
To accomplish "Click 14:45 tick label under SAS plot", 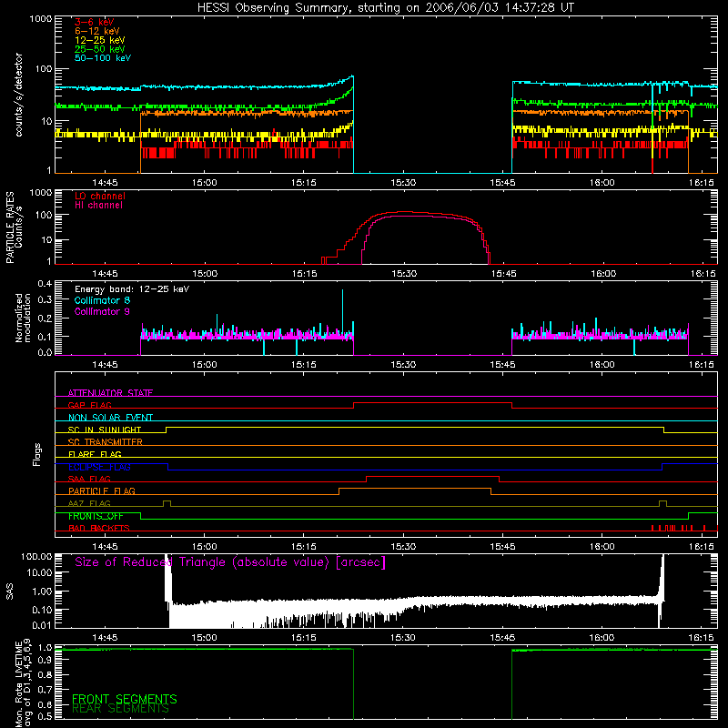I will tap(105, 638).
